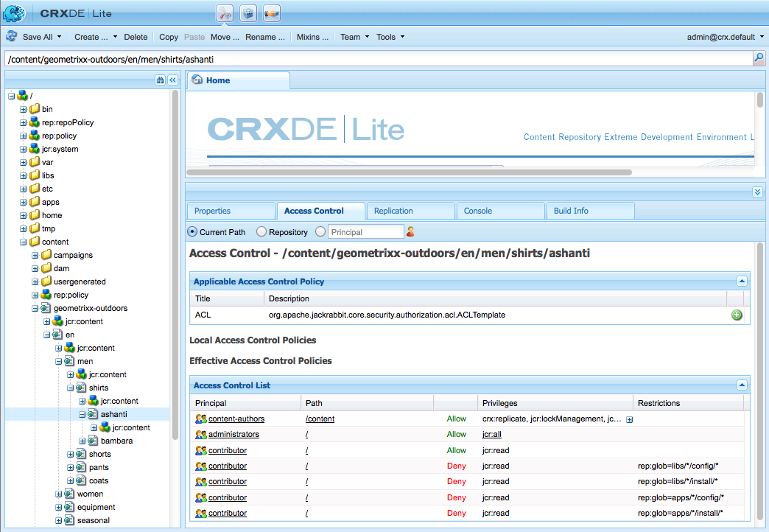Click the Principal text input field
Viewport: 769px width, 532px height.
tap(366, 231)
